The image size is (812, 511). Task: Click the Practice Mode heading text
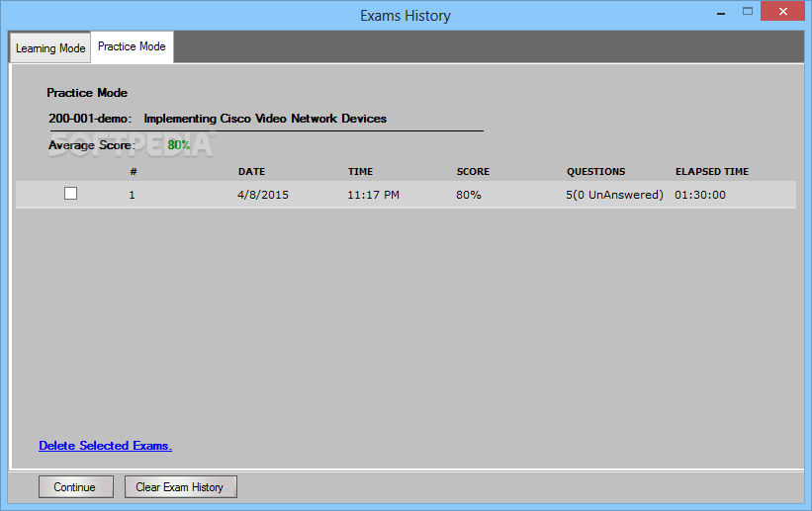87,93
